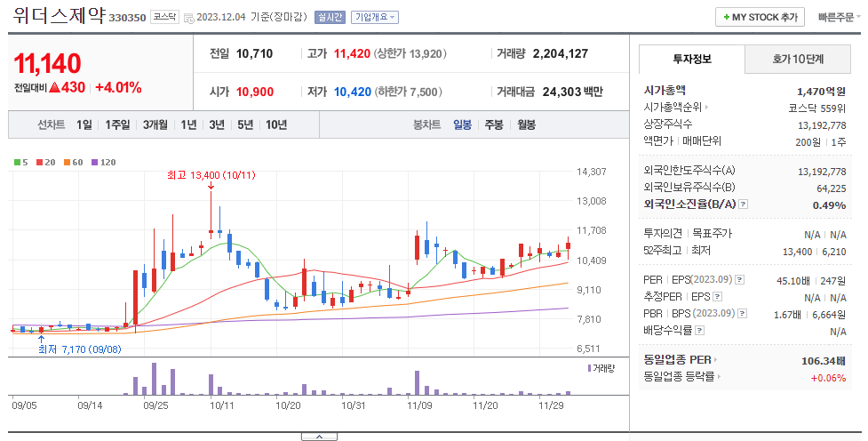868x441 pixels.
Task: Click 외국인보유주식수 value 64,225
Action: pyautogui.click(x=832, y=188)
